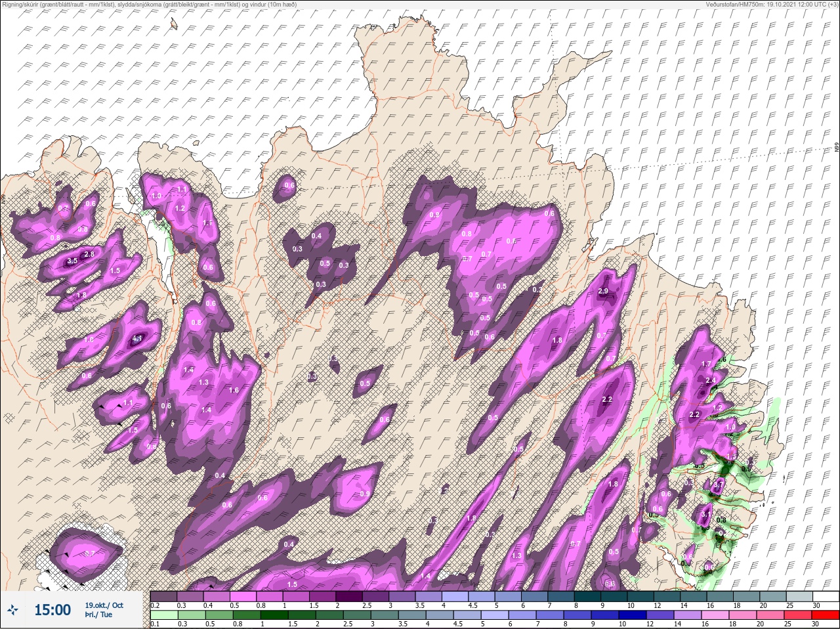Click the "0.2" label on the snow legend
This screenshot has height=629, width=840.
(x=155, y=605)
